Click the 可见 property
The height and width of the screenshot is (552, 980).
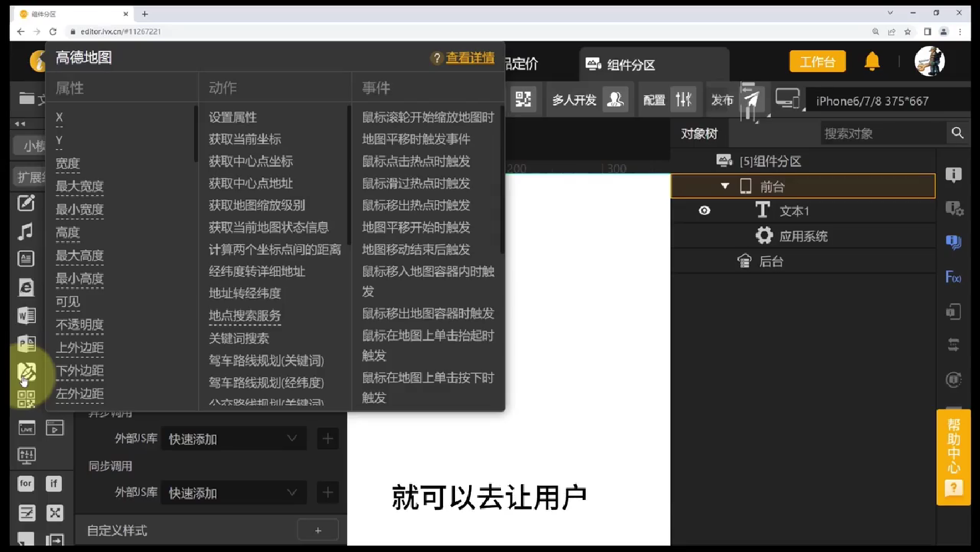pyautogui.click(x=67, y=301)
